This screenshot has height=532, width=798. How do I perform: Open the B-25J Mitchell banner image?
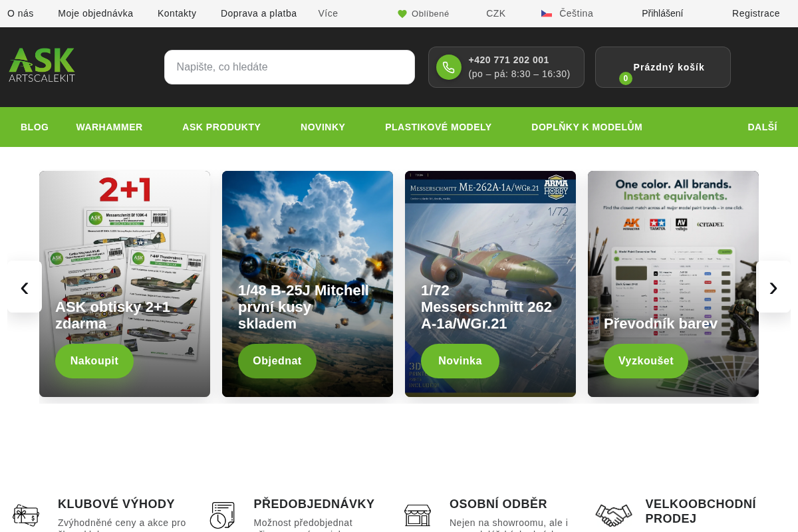pos(307,284)
